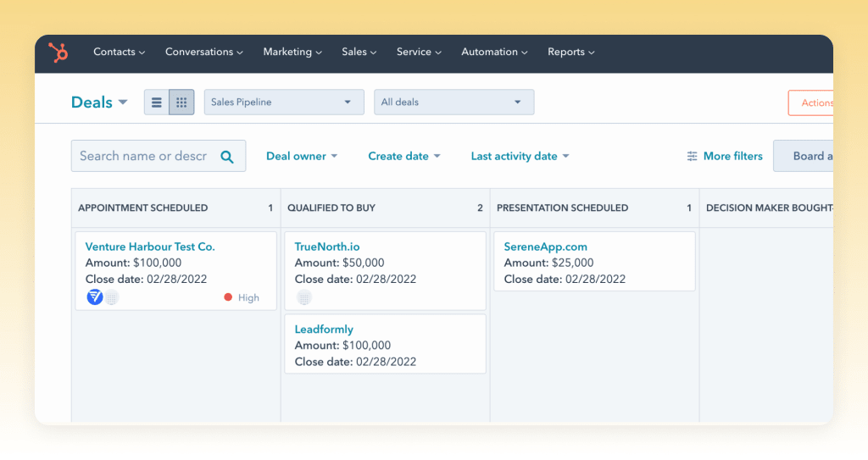868x460 pixels.
Task: Expand the Deal owner filter
Action: point(302,157)
